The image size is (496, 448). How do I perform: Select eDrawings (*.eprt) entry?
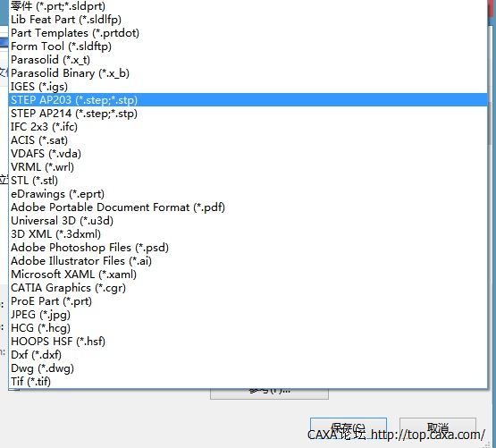[248, 194]
